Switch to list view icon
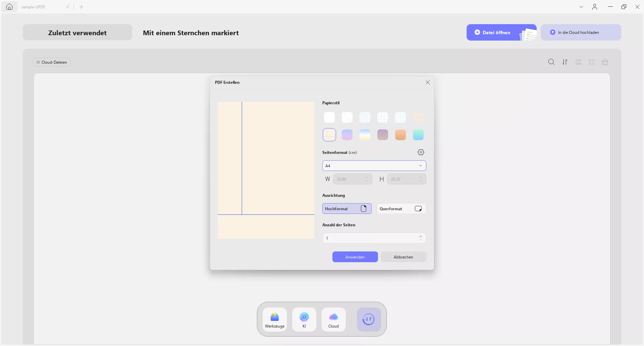Image resolution: width=644 pixels, height=346 pixels. tap(578, 62)
